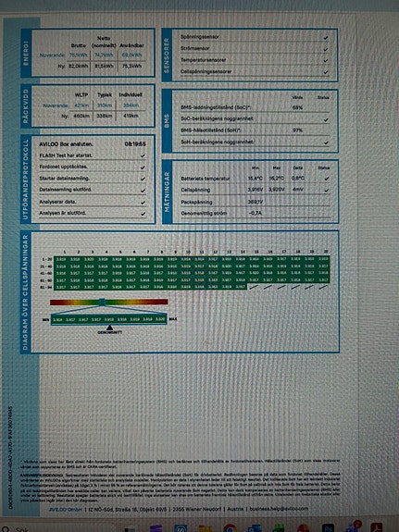Open Outlook from the taskbar

tap(255, 528)
